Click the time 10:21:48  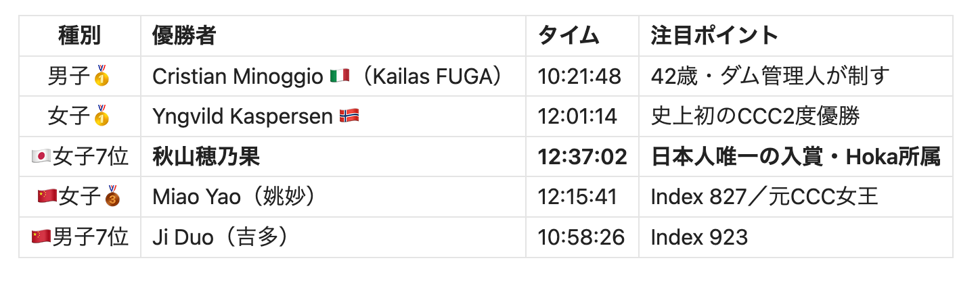click(579, 76)
